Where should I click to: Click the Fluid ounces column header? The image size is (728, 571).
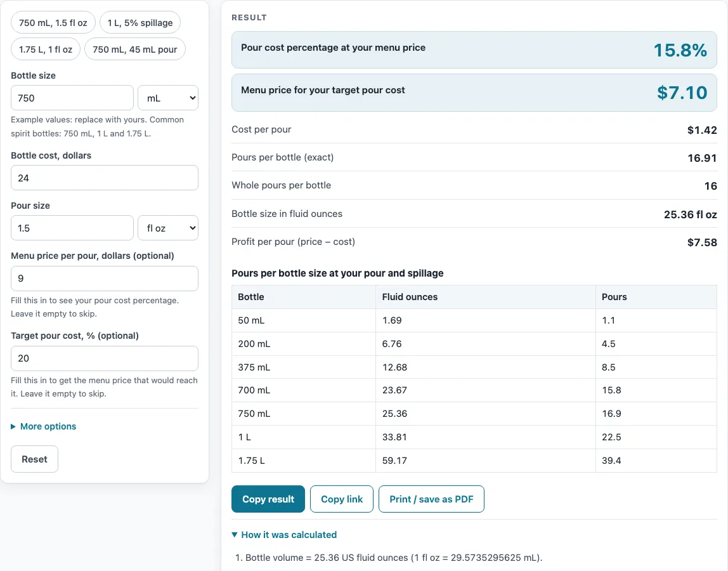pos(486,297)
